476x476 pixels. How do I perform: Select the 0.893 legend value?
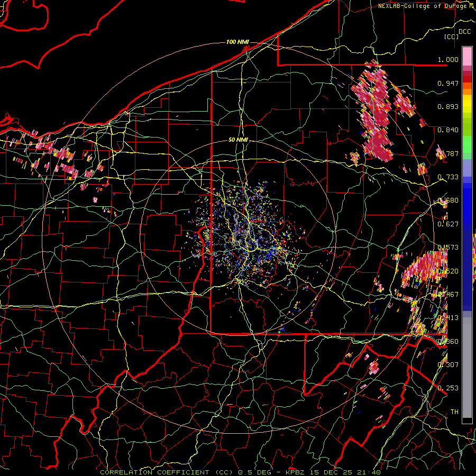pos(448,106)
